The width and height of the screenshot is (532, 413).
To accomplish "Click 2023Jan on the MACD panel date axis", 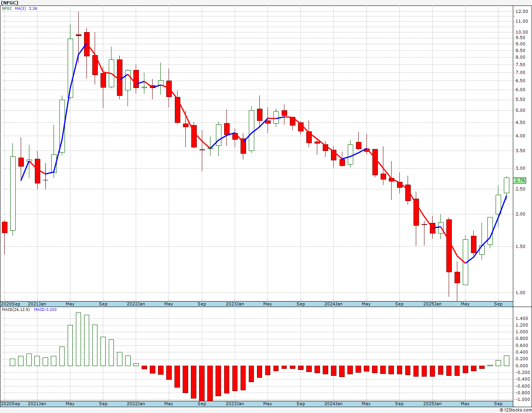I will point(235,404).
